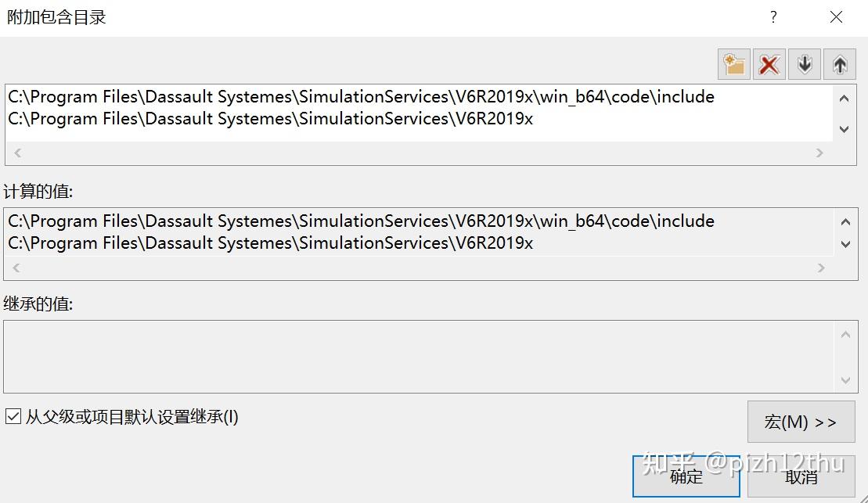Click the Move Up arrow icon
Image resolution: width=868 pixels, height=503 pixels.
839,64
